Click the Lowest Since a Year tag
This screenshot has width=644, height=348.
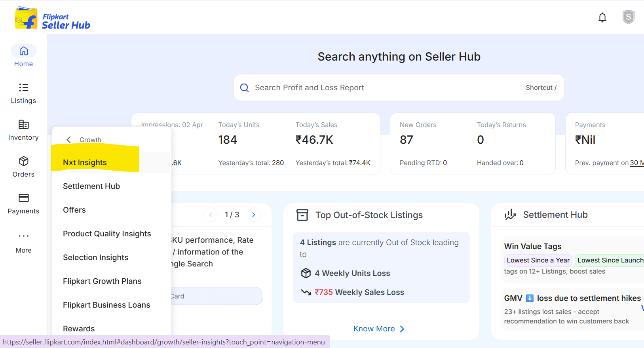point(538,260)
